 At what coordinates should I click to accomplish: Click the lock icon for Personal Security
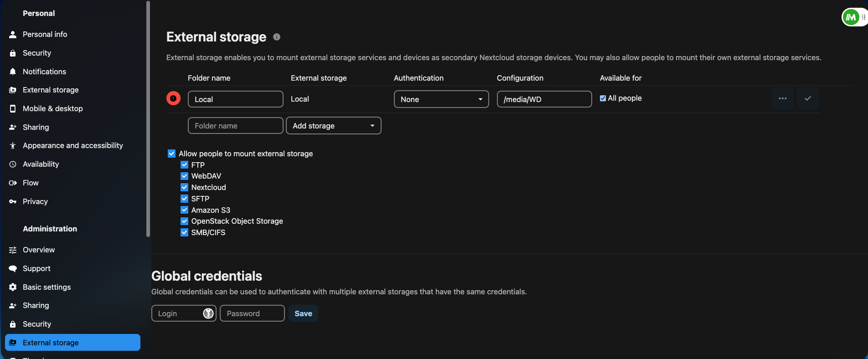[13, 53]
